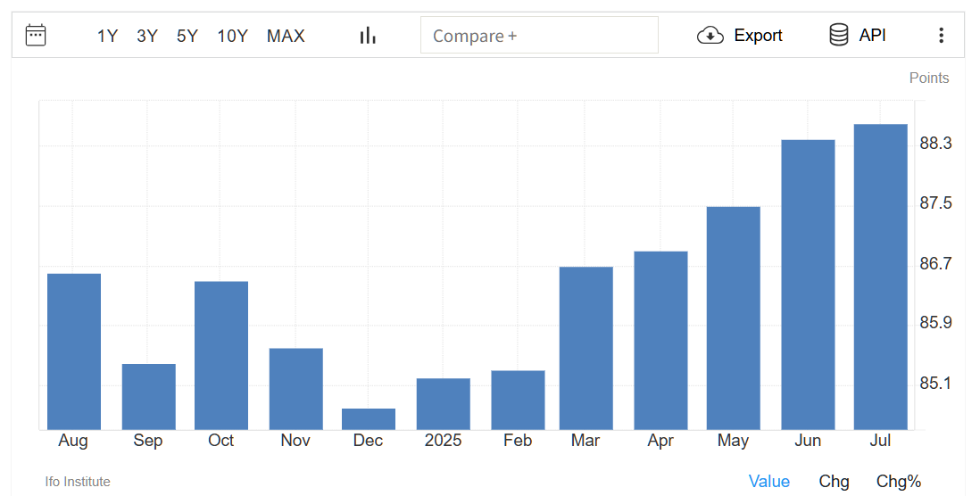The image size is (980, 496).
Task: Click the Compare + input field
Action: pos(539,36)
